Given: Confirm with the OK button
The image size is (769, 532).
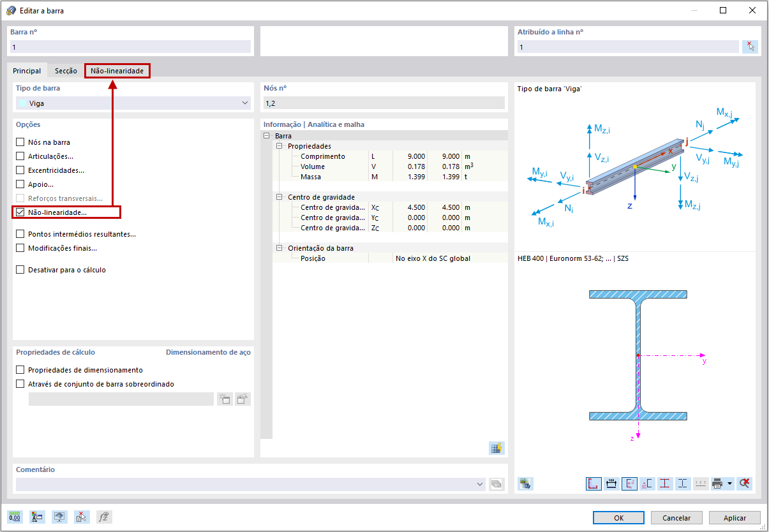Looking at the screenshot, I should click(618, 518).
